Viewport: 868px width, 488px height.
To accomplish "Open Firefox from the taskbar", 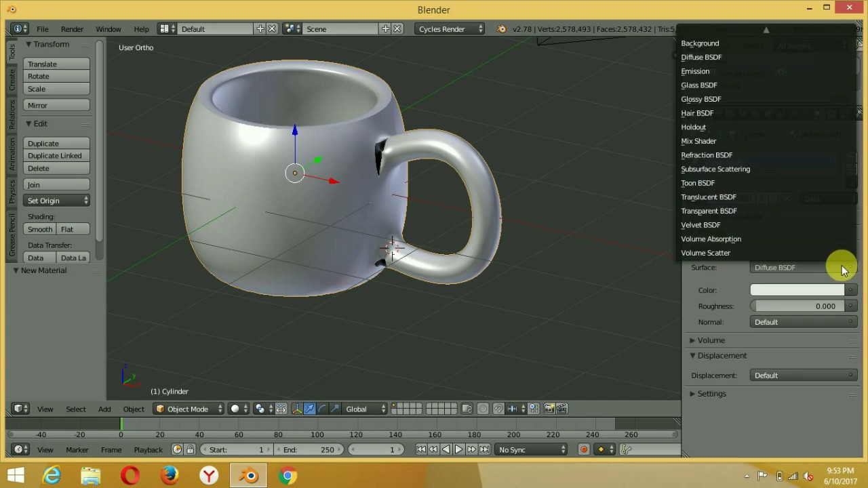I will pos(170,476).
